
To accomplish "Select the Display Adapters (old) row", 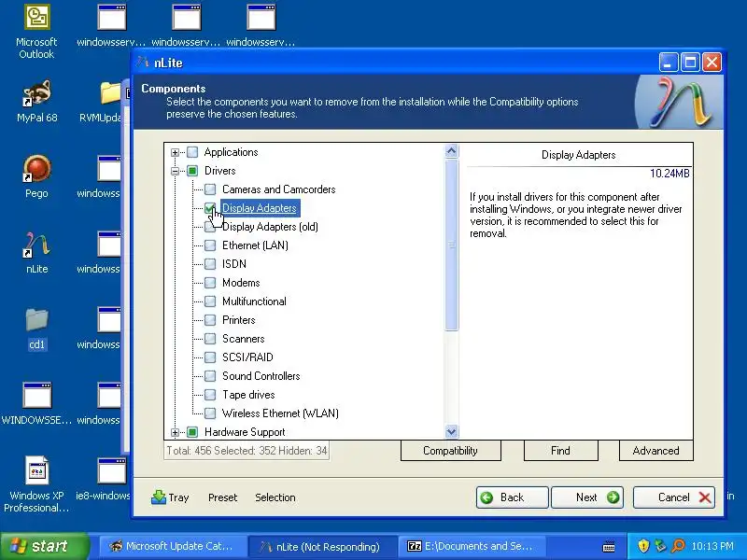I will [x=270, y=227].
